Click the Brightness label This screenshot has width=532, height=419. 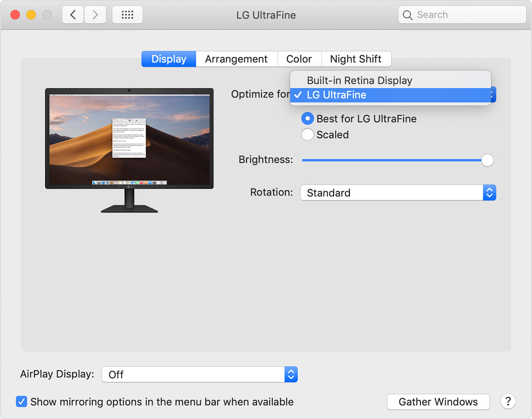[266, 160]
